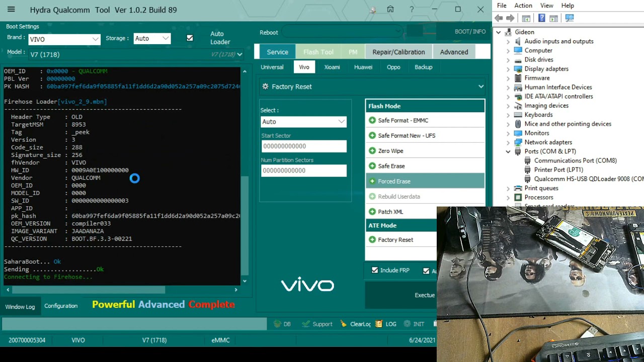Screen dimensions: 644x362
Task: Expand the Network adapters node arrow
Action: click(x=508, y=142)
